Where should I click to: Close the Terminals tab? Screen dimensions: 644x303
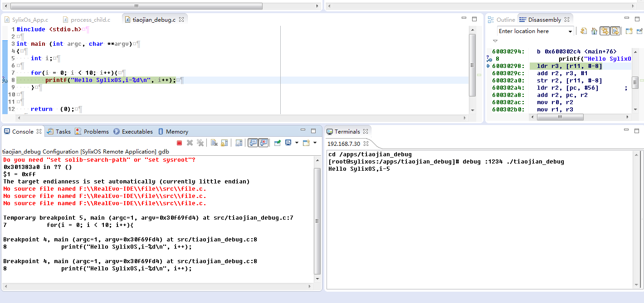click(x=366, y=131)
